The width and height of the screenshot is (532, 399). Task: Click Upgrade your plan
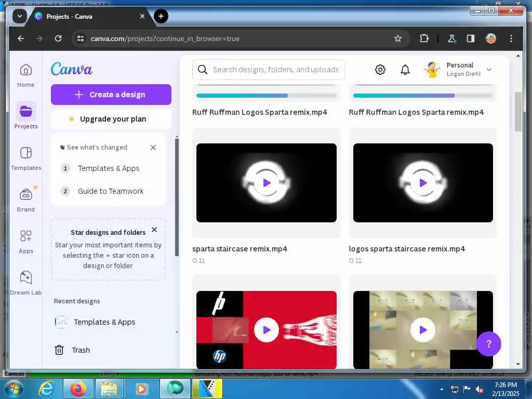click(x=111, y=119)
